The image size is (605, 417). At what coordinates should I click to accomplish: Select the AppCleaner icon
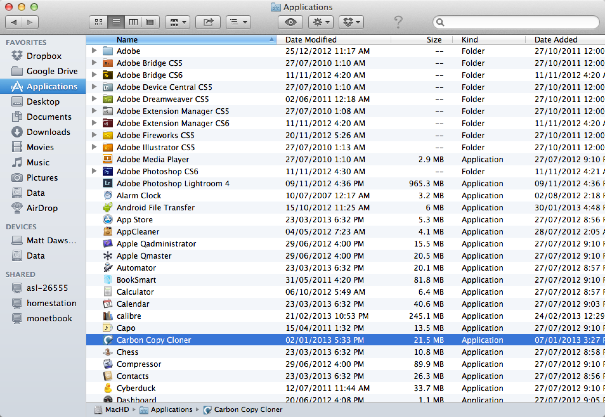coord(108,231)
